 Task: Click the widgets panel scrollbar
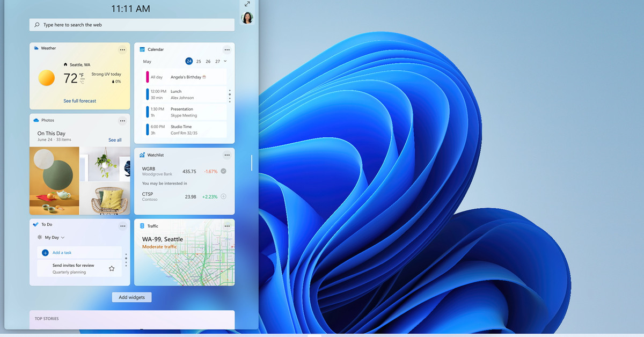pyautogui.click(x=252, y=163)
